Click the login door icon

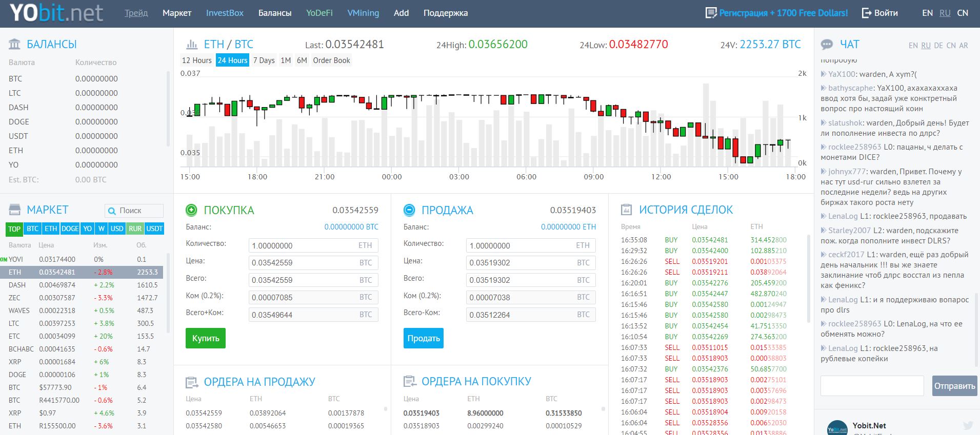[x=866, y=13]
